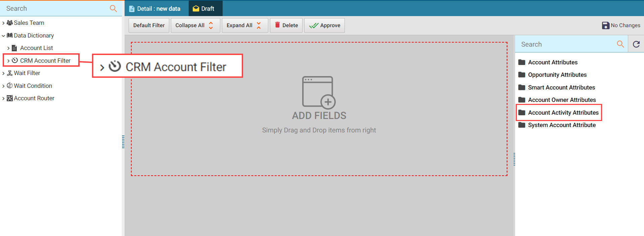
Task: Click the right panel splitter handle
Action: pyautogui.click(x=514, y=159)
